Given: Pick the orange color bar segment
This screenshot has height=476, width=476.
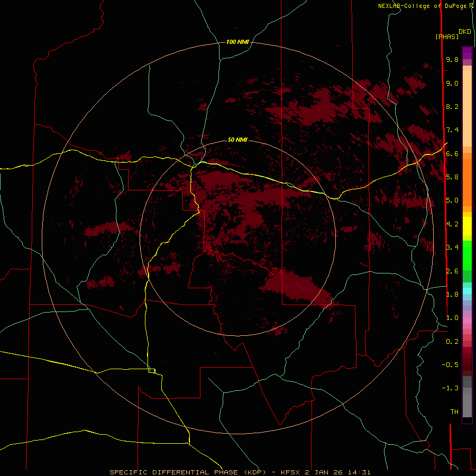Looking at the screenshot, I should click(x=467, y=182).
